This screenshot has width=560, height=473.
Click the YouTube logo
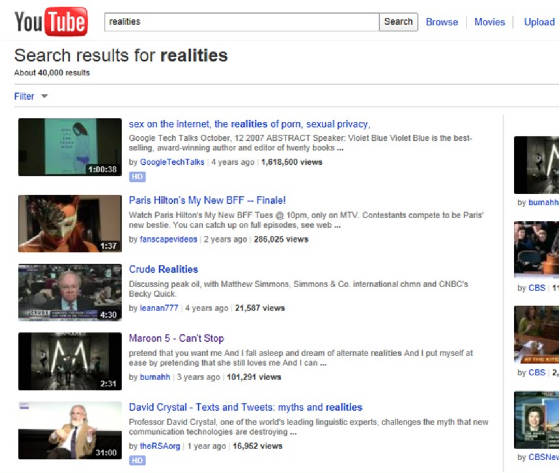click(51, 21)
